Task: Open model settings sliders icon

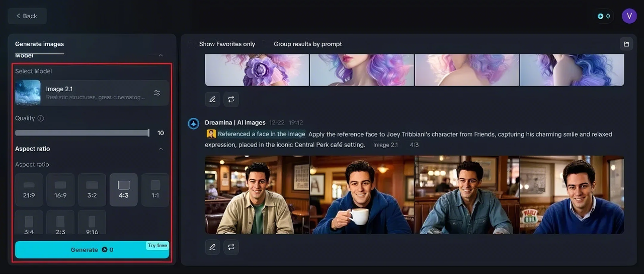Action: (157, 93)
